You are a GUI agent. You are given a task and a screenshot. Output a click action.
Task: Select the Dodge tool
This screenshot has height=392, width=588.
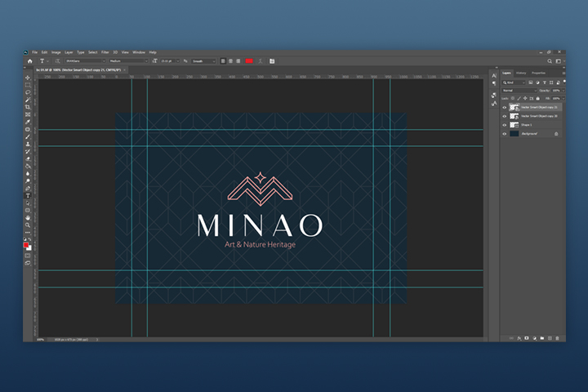[x=28, y=180]
